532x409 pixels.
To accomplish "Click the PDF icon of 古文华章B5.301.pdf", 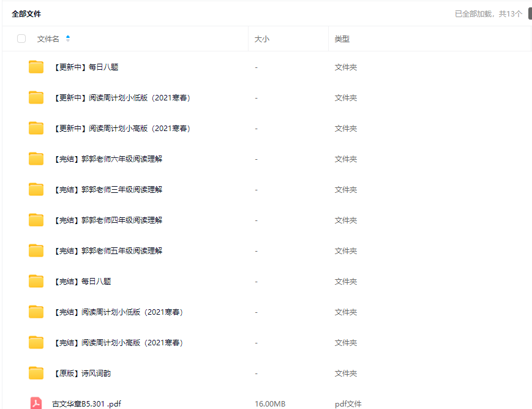I will 36,403.
